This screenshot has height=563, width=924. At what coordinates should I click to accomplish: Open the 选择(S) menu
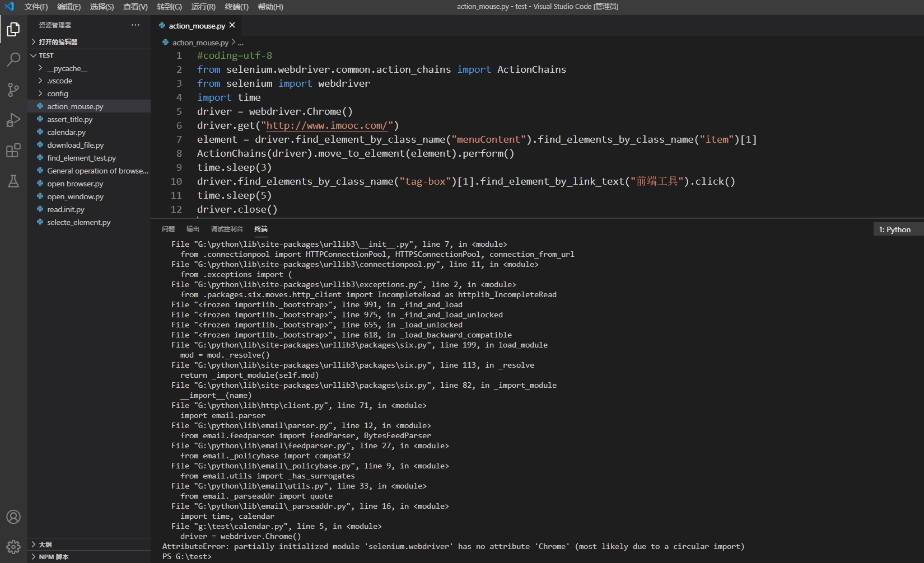click(102, 7)
